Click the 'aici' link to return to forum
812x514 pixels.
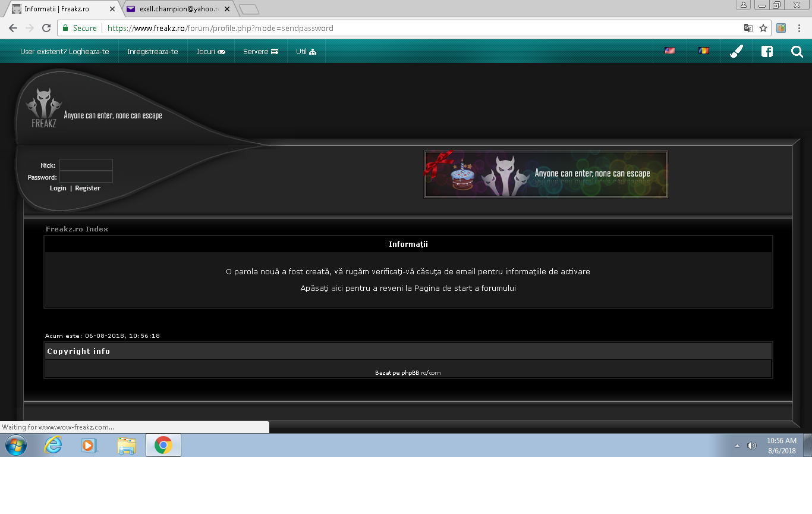tap(337, 288)
